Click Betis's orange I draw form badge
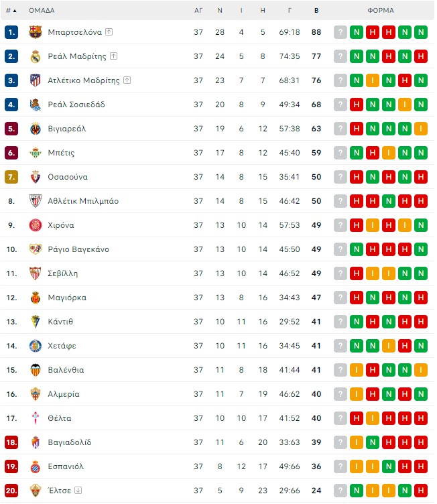The width and height of the screenshot is (437, 504). pyautogui.click(x=389, y=153)
